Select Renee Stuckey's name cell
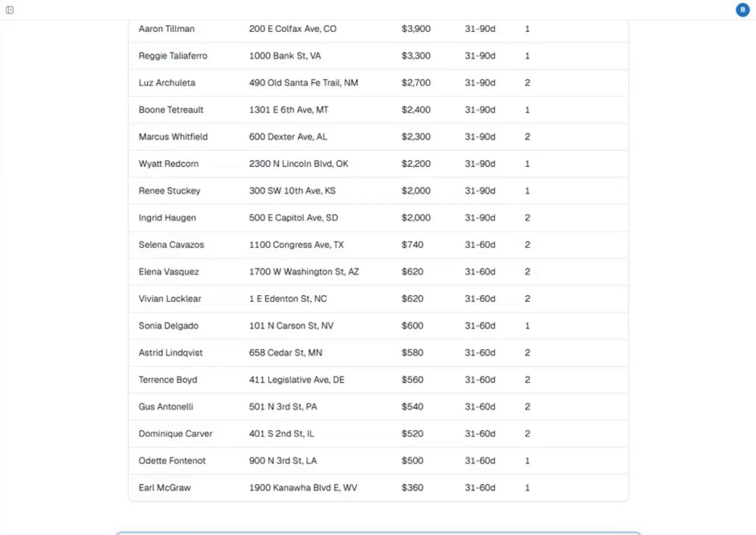 point(169,191)
